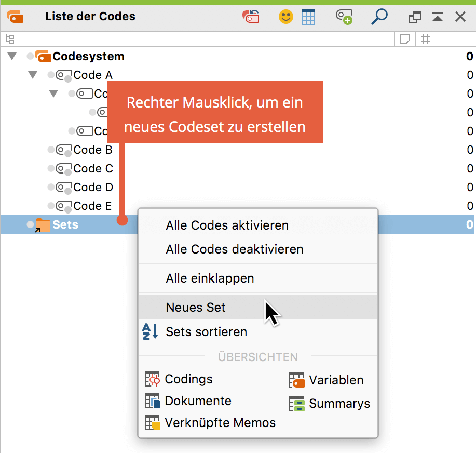Select the Code E row label
Screen dimensions: 476x453
tap(92, 206)
